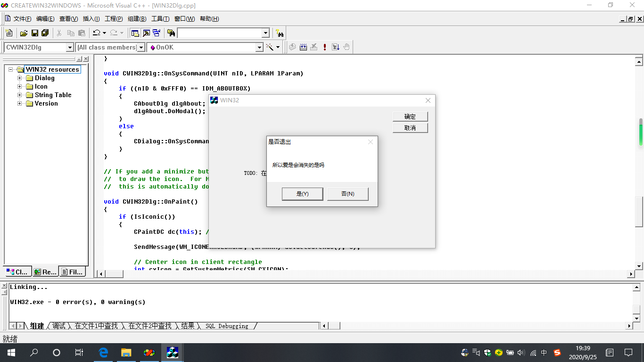Open the find text combo box dropdown
The height and width of the screenshot is (362, 644).
[x=265, y=33]
